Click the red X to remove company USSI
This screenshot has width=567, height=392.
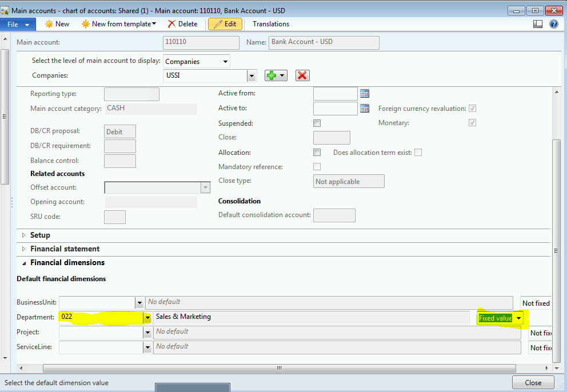pos(302,75)
